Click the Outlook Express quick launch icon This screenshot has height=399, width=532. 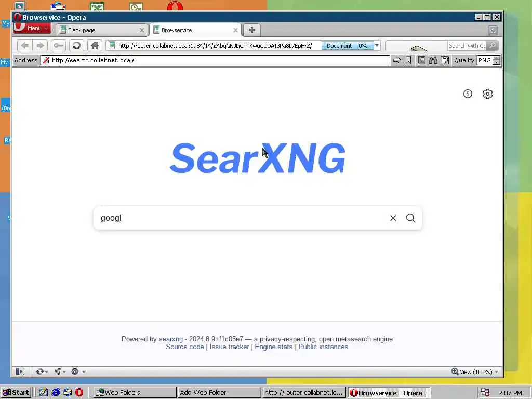tap(68, 393)
